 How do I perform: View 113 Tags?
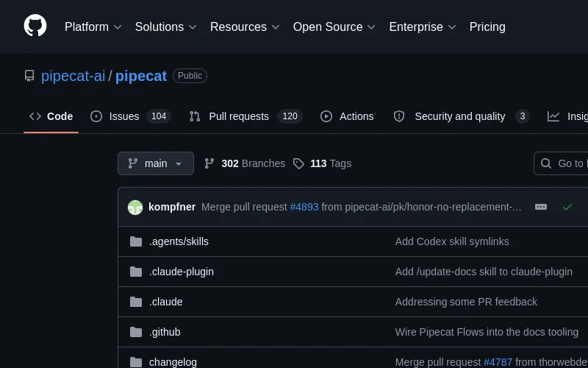322,163
